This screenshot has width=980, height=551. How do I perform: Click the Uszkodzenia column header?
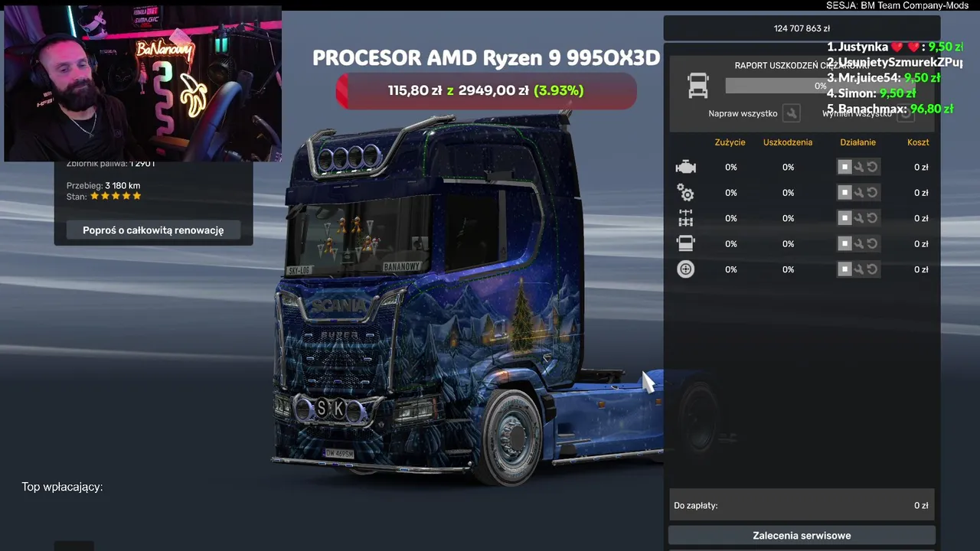pyautogui.click(x=788, y=142)
